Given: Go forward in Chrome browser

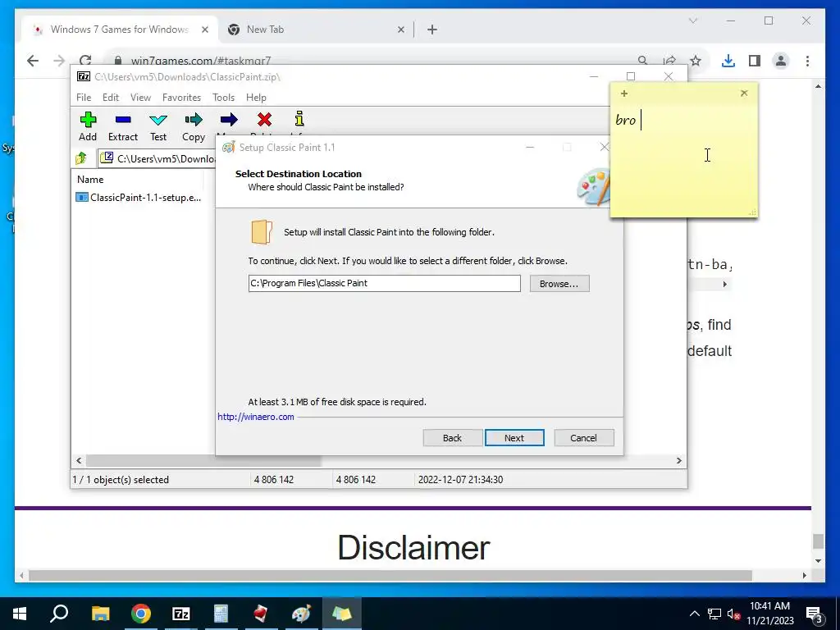Looking at the screenshot, I should [59, 61].
